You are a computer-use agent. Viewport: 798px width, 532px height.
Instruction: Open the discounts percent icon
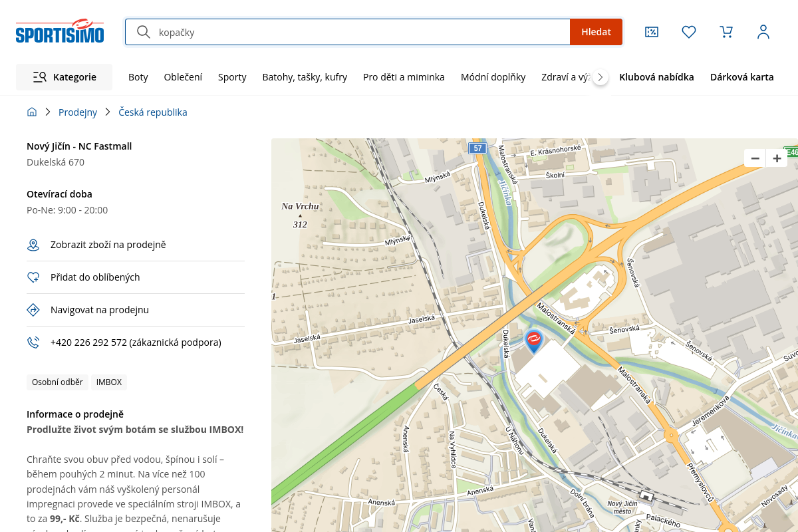click(x=652, y=32)
